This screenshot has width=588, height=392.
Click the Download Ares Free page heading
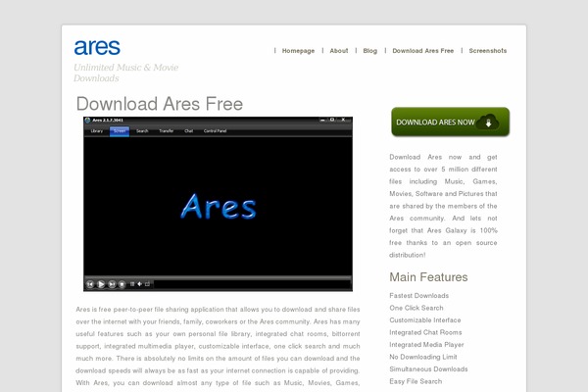tap(160, 104)
